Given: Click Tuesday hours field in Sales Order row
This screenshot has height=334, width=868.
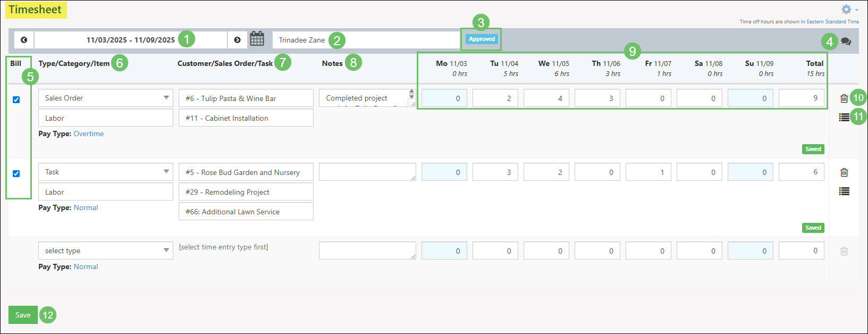Looking at the screenshot, I should click(x=495, y=98).
